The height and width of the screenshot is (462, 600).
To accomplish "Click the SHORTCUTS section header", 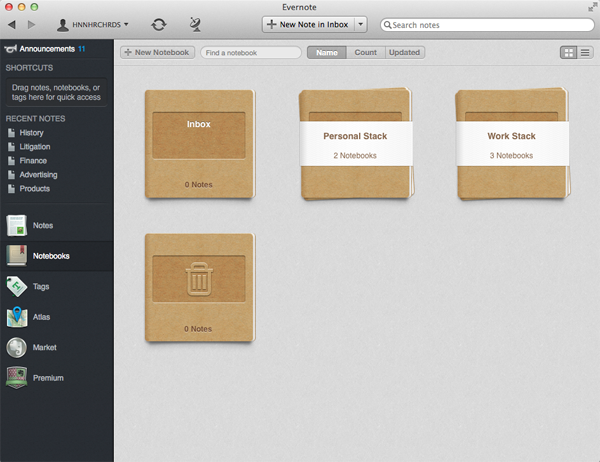I will 29,68.
